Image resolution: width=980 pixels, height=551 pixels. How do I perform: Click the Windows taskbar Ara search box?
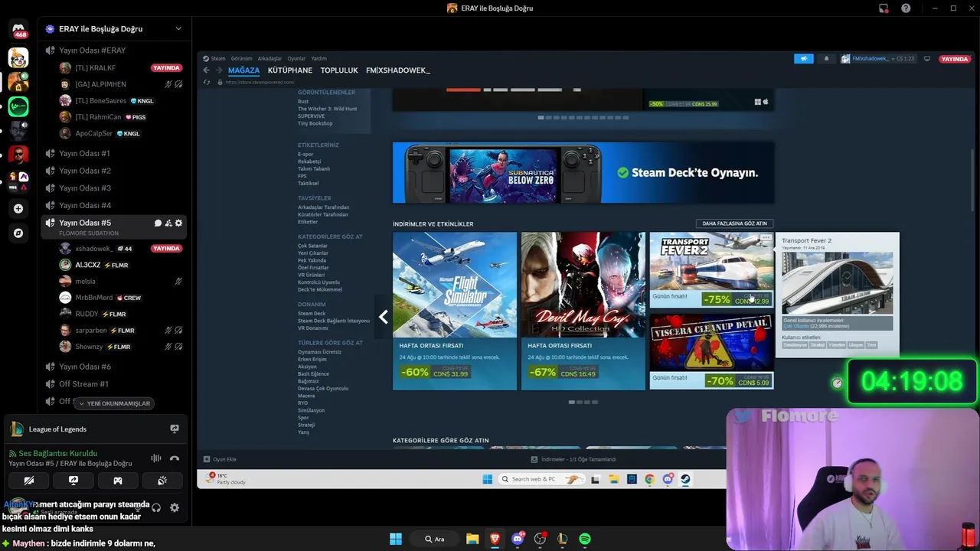(435, 539)
